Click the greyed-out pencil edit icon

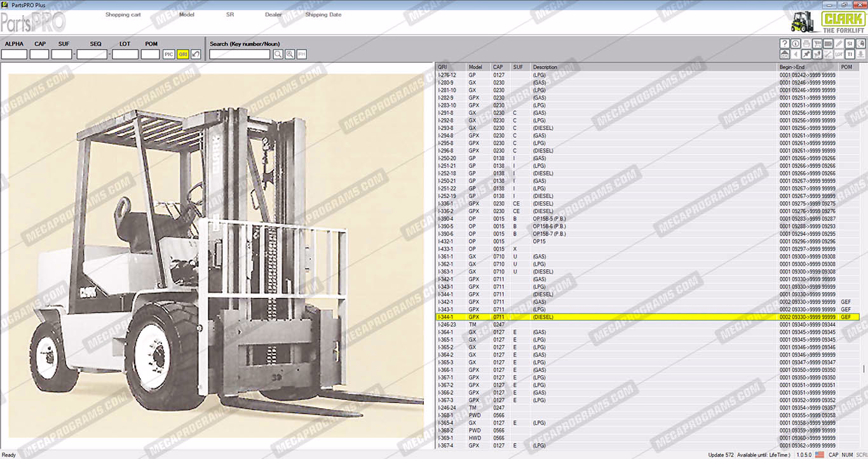(839, 44)
